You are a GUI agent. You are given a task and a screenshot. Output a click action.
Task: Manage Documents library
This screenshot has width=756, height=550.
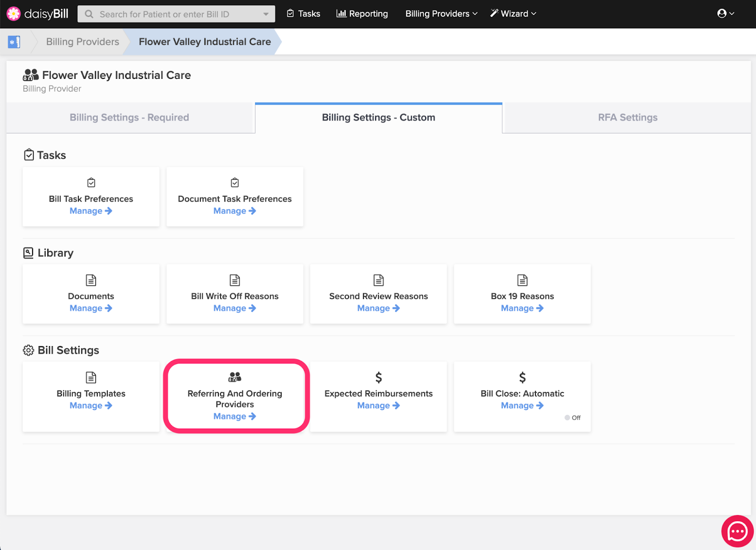91,308
